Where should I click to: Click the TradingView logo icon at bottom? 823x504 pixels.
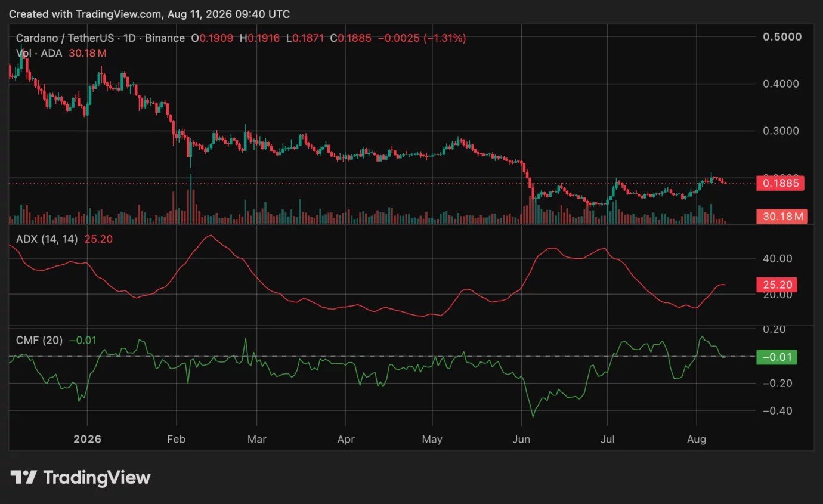(x=24, y=477)
